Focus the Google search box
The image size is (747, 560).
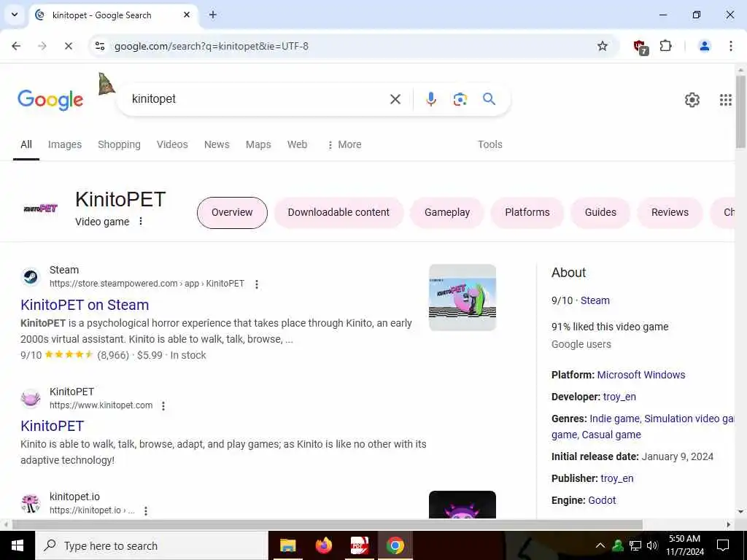pyautogui.click(x=258, y=99)
